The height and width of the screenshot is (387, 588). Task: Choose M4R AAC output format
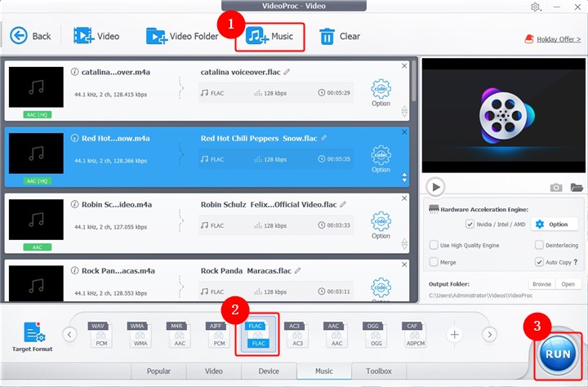pos(180,334)
